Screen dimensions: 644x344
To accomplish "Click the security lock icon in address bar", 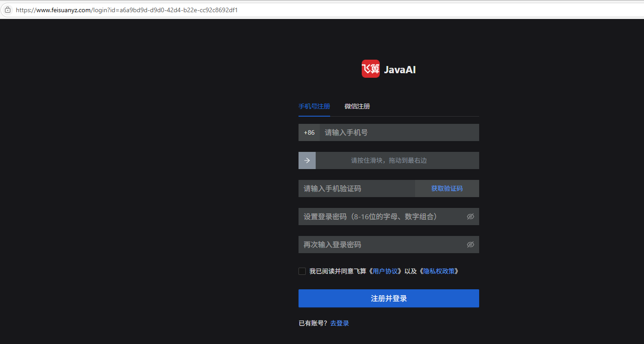I will pyautogui.click(x=7, y=9).
